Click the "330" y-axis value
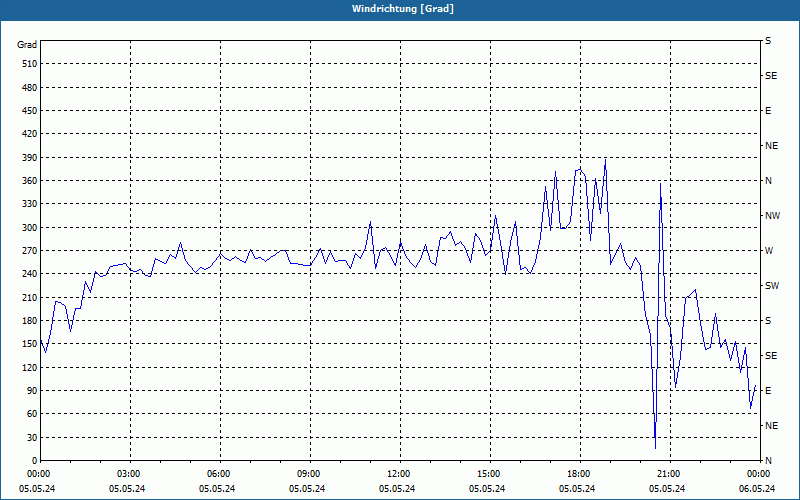 pyautogui.click(x=30, y=204)
